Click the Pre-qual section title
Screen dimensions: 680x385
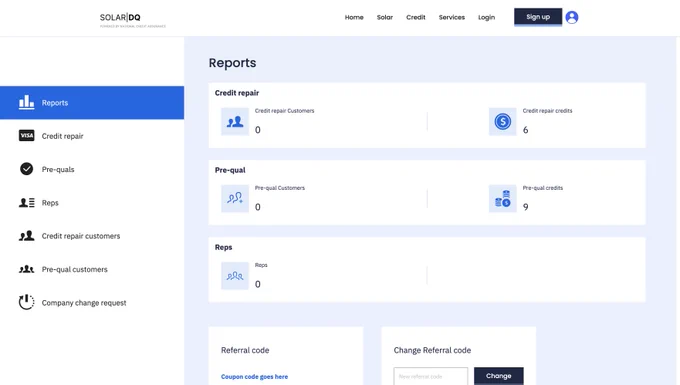pyautogui.click(x=230, y=170)
